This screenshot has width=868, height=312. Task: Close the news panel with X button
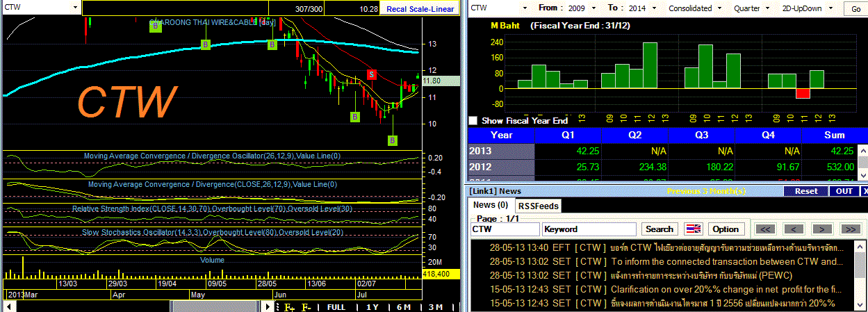point(864,191)
